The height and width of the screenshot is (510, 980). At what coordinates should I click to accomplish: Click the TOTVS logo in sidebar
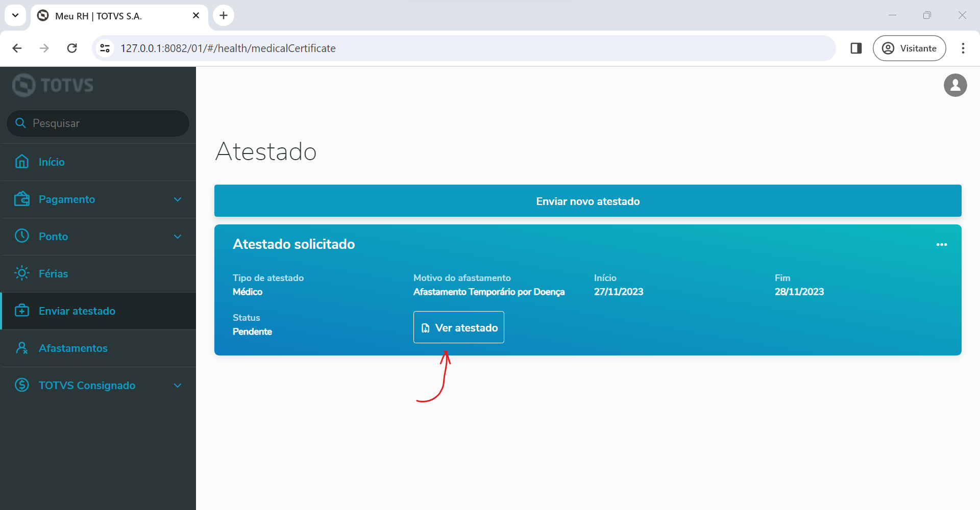(x=53, y=85)
